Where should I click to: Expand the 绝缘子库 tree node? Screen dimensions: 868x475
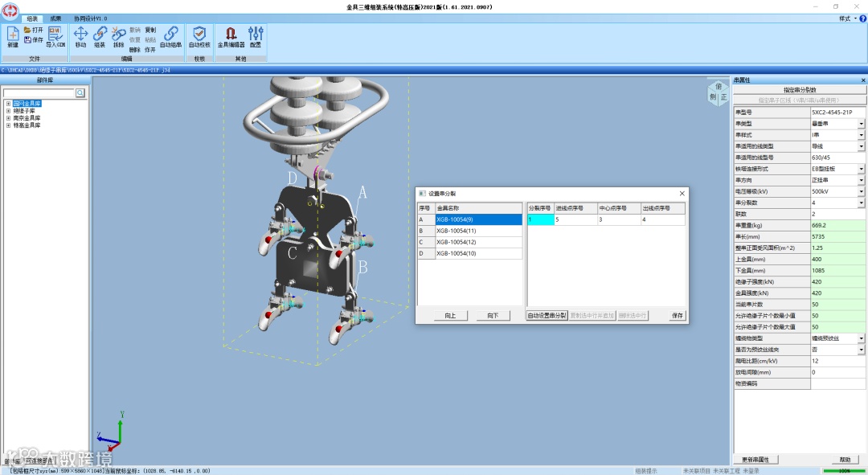8,111
